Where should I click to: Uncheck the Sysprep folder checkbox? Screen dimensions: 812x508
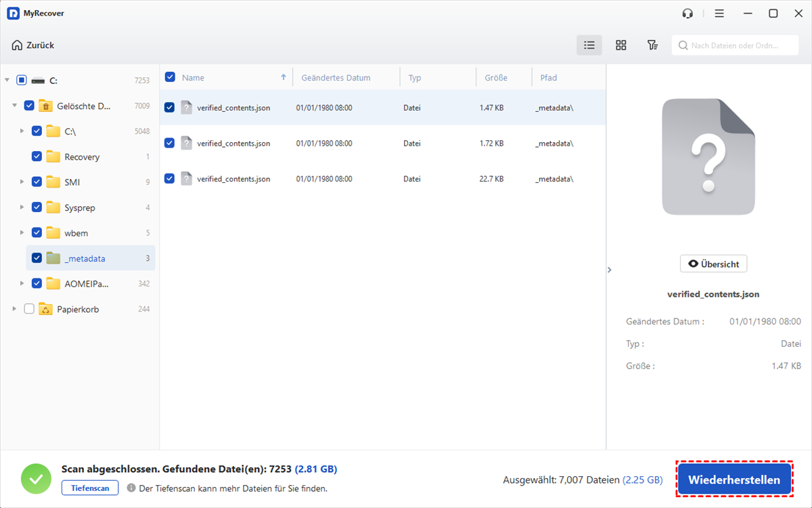(x=37, y=207)
